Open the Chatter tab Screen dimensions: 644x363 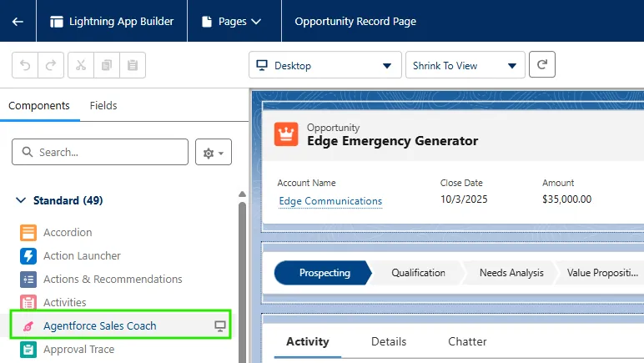pyautogui.click(x=467, y=341)
